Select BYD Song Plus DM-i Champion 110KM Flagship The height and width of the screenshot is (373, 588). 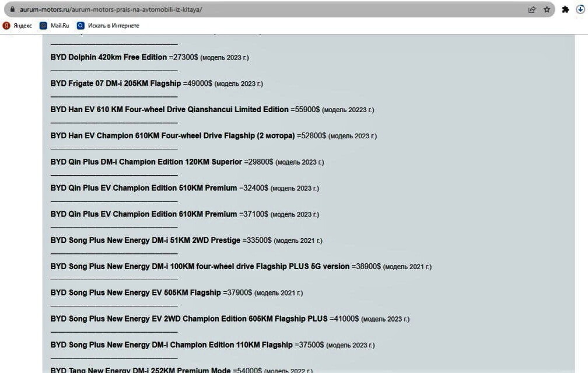171,345
